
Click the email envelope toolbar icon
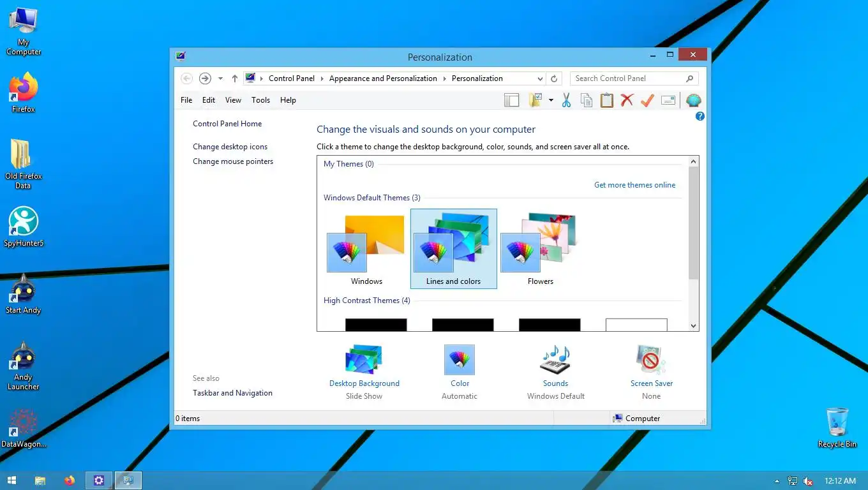(668, 100)
